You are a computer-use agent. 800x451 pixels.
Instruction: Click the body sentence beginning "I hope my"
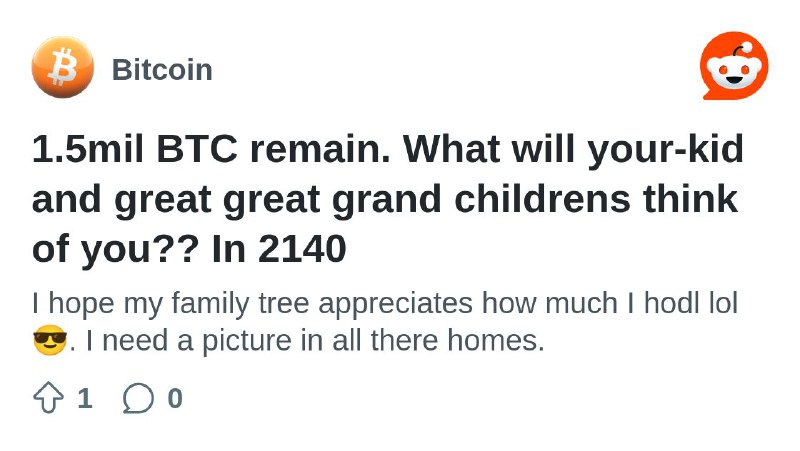(x=385, y=303)
